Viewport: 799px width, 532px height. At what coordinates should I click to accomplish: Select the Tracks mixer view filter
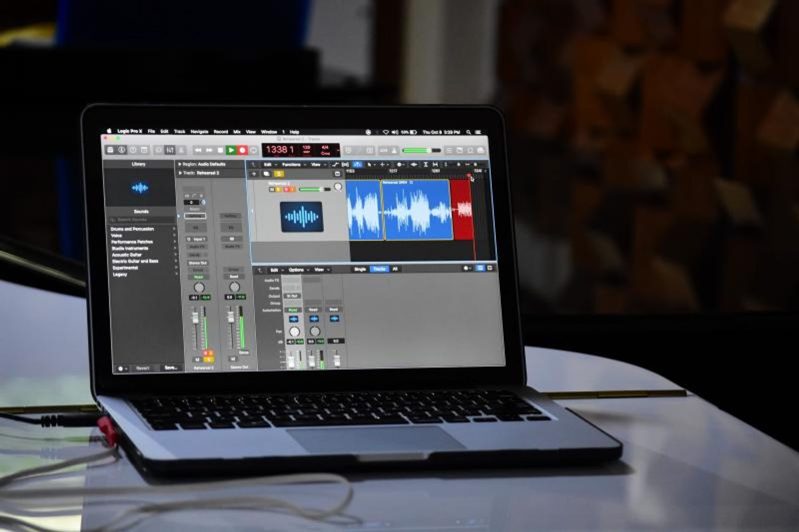pos(379,269)
